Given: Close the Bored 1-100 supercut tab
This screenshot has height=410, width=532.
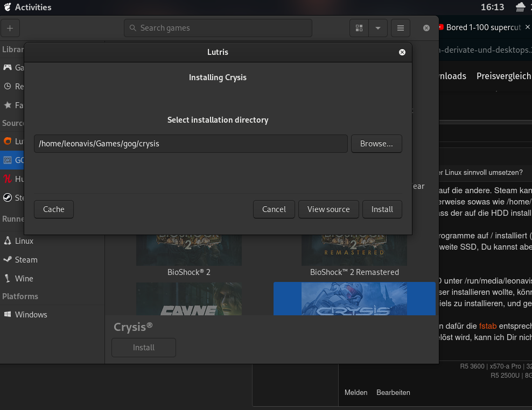Looking at the screenshot, I should (x=527, y=27).
